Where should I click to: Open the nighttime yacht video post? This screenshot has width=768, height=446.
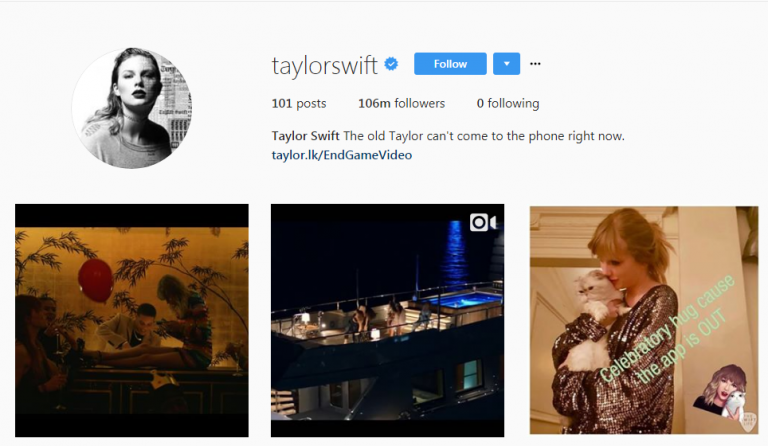[x=387, y=320]
